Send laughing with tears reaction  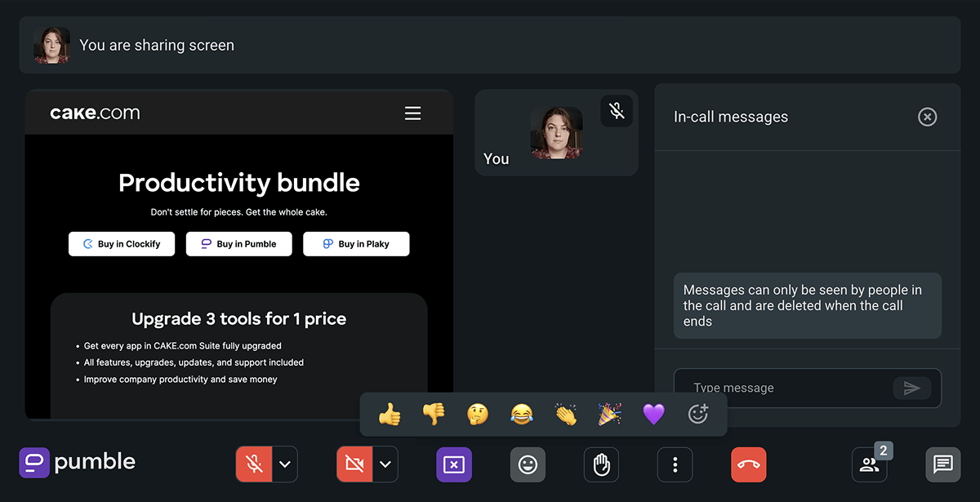[522, 414]
